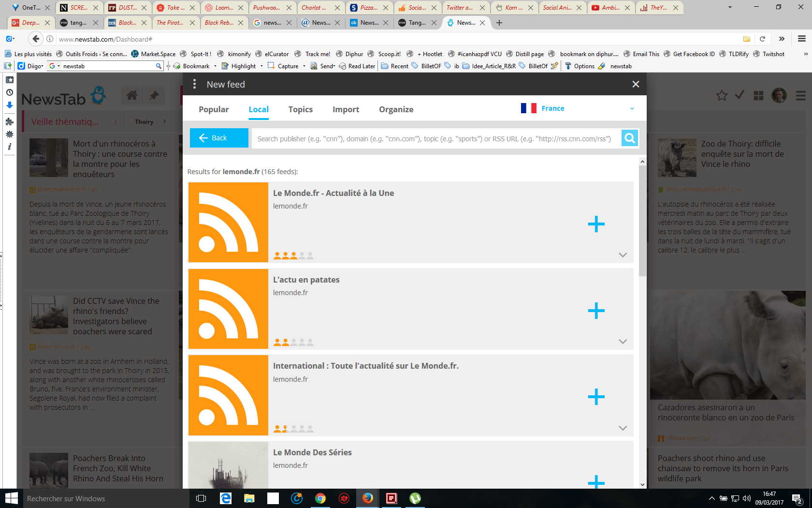
Task: Close the New feed dialog
Action: click(x=636, y=84)
